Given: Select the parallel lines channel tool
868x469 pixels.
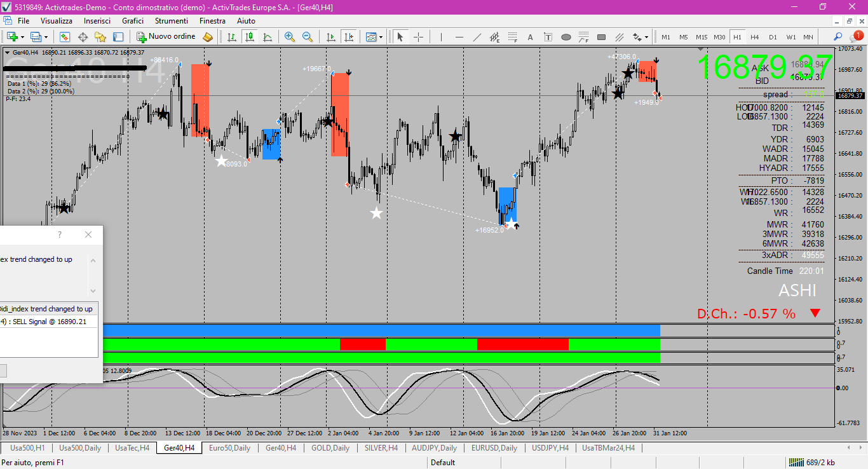Looking at the screenshot, I should (x=619, y=37).
